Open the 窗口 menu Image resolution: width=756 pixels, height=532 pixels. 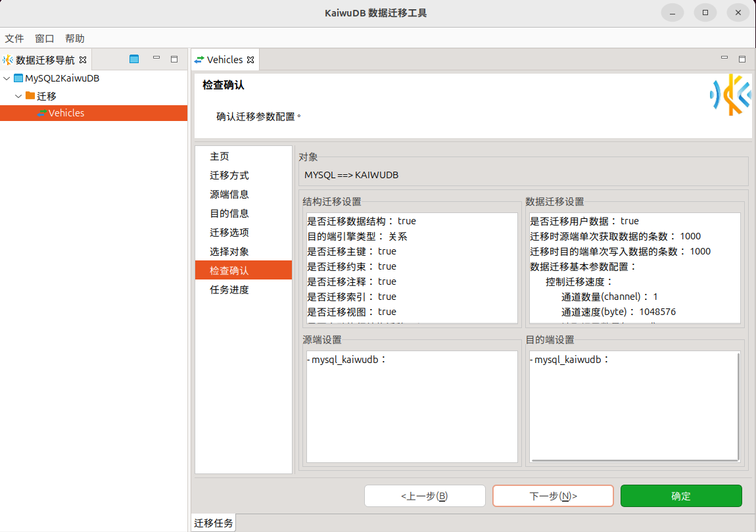[44, 39]
